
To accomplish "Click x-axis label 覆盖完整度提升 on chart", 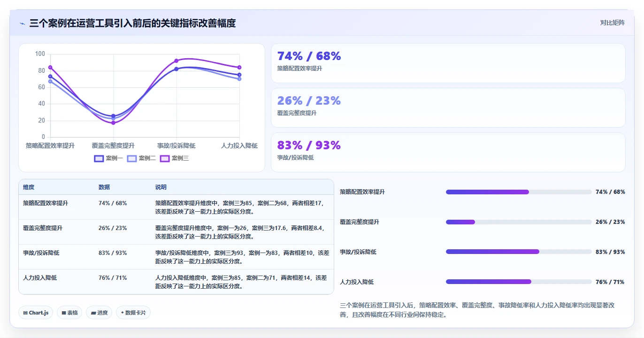I will click(x=113, y=146).
